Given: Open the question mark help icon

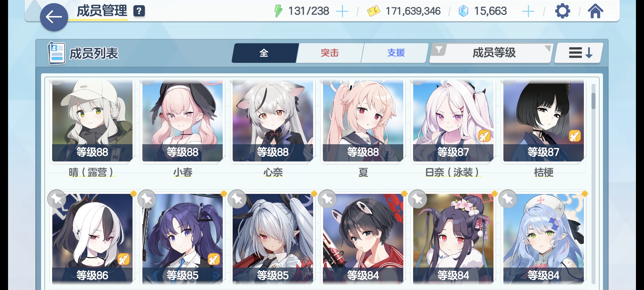Looking at the screenshot, I should point(139,11).
